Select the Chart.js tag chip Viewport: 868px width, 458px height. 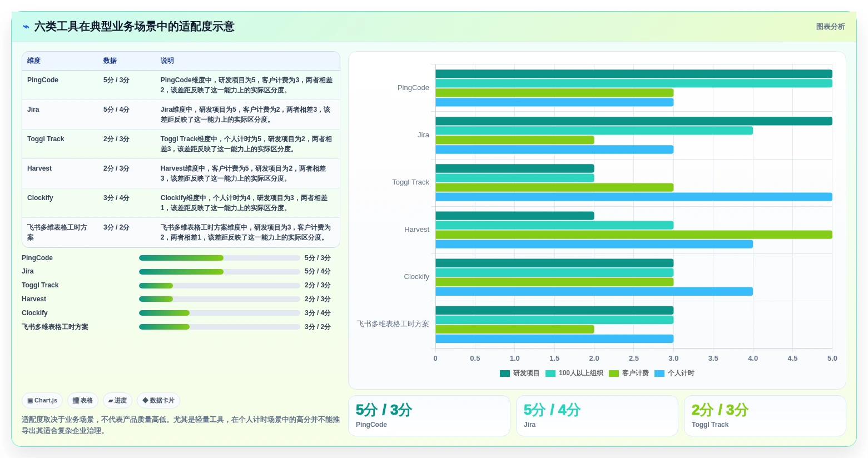[42, 400]
